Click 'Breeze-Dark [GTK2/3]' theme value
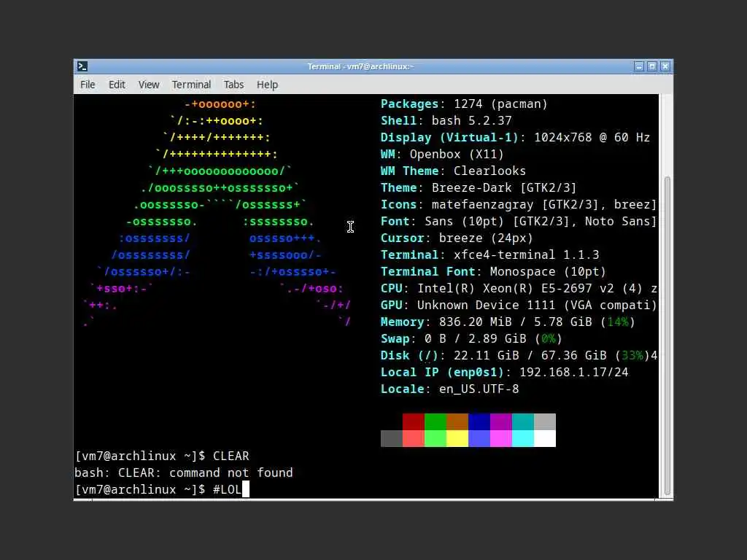747x560 pixels. (x=504, y=187)
